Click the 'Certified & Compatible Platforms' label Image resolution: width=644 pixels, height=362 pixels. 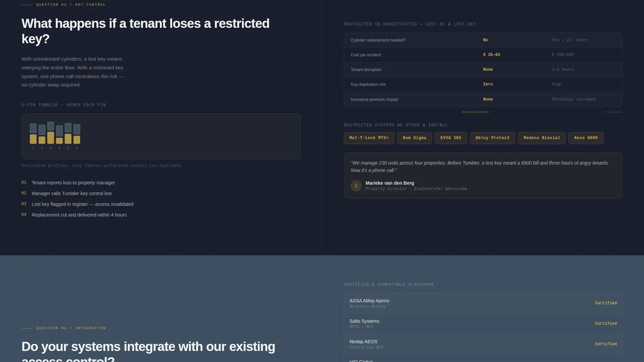point(388,285)
